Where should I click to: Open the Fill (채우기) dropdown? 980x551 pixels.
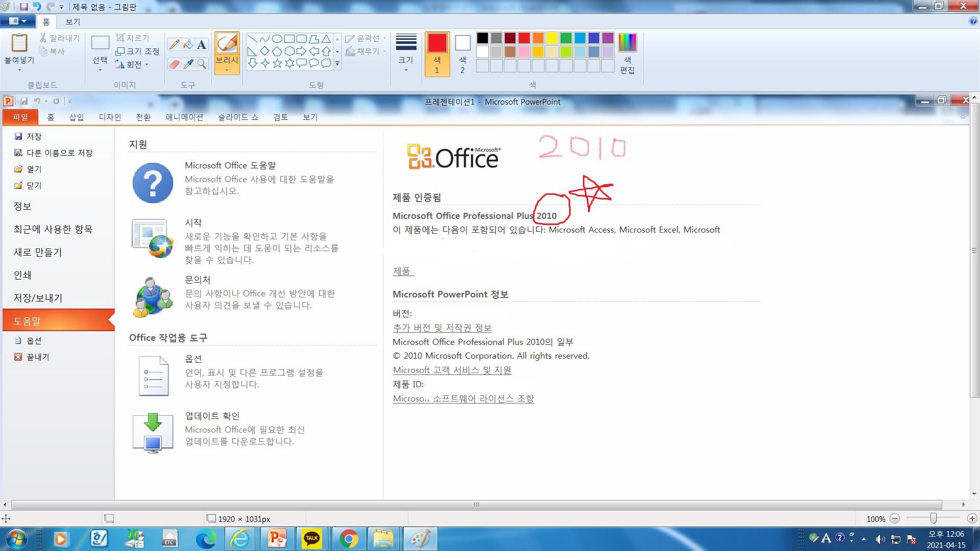coord(365,51)
